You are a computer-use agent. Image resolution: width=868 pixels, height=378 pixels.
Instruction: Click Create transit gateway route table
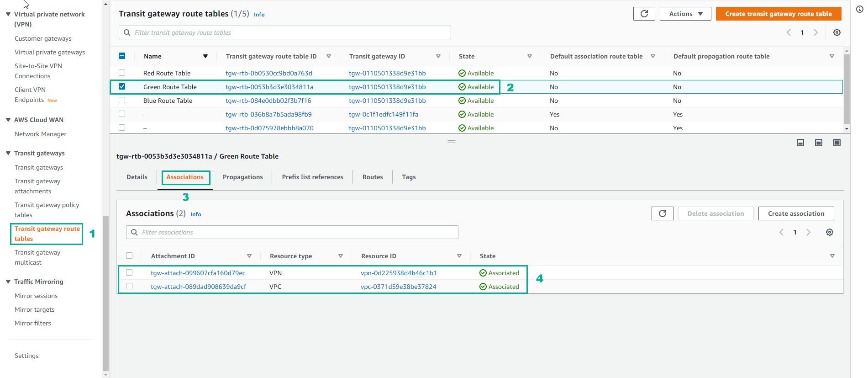click(779, 14)
